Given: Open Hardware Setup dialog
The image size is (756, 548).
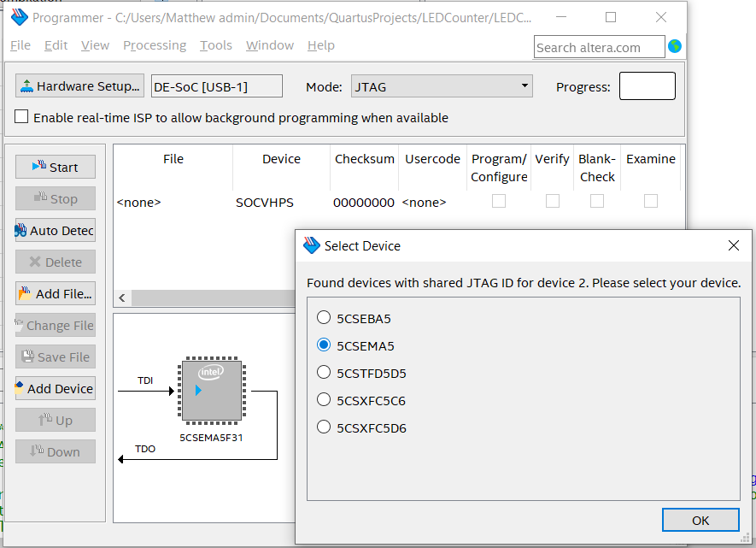Looking at the screenshot, I should pos(79,85).
